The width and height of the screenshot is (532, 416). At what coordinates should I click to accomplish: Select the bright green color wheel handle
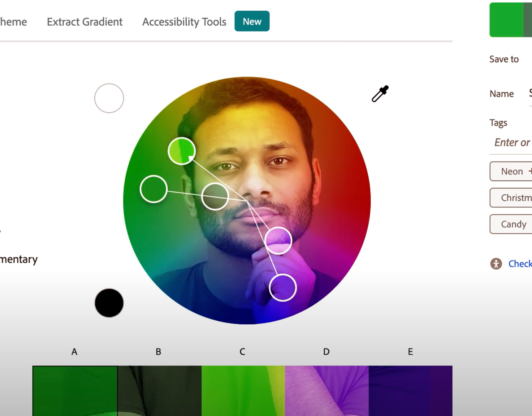(182, 151)
